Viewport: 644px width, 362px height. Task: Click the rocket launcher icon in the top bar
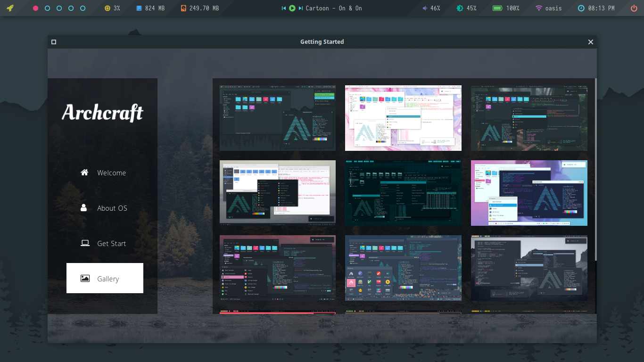[x=10, y=8]
